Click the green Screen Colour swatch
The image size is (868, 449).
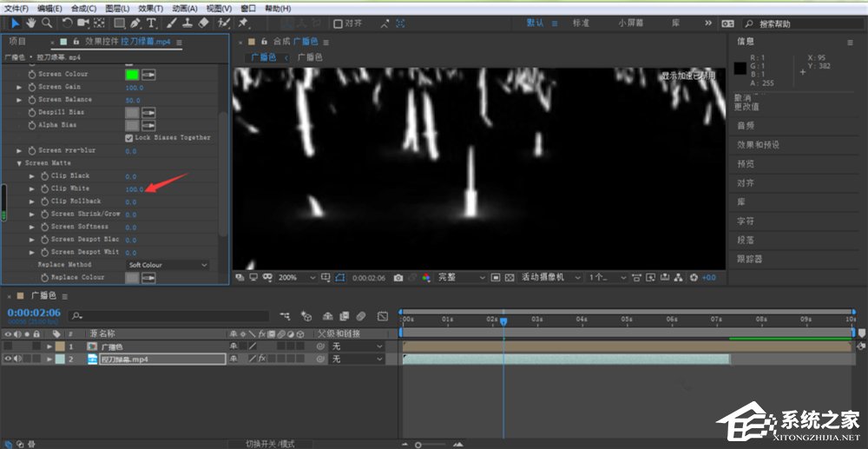132,75
